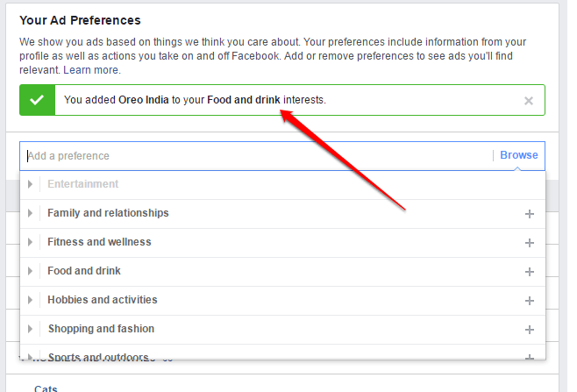The width and height of the screenshot is (577, 392).
Task: Select the Food and drink category
Action: click(x=84, y=271)
